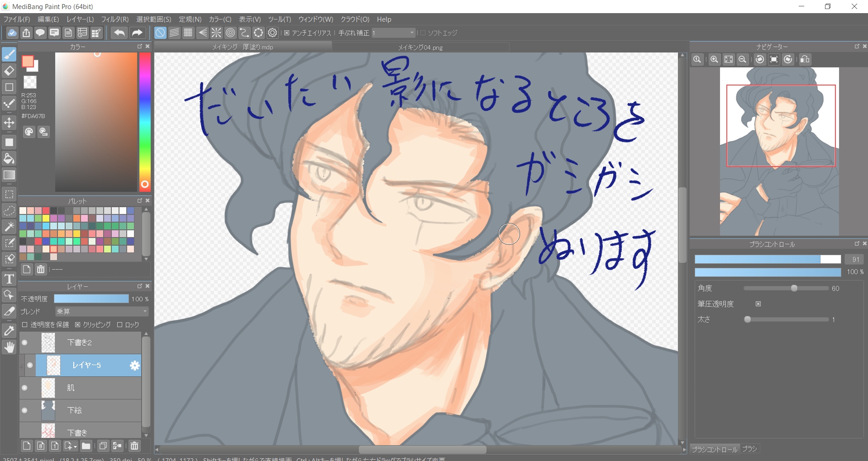Enable 透明度を保護 checkbox

pyautogui.click(x=25, y=325)
